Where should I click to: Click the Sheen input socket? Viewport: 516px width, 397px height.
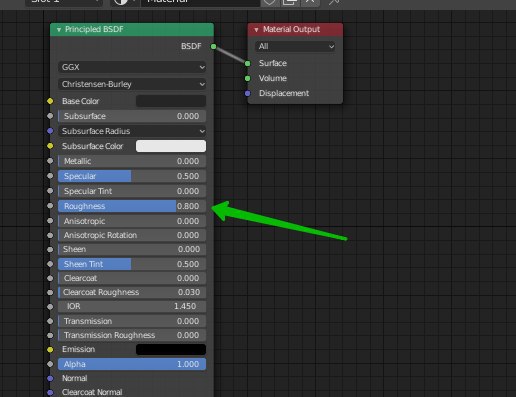(x=50, y=249)
